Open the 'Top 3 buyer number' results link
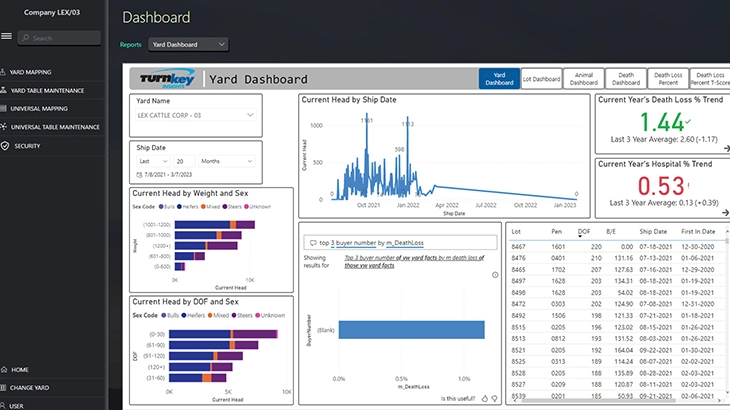This screenshot has height=410, width=730. 414,261
